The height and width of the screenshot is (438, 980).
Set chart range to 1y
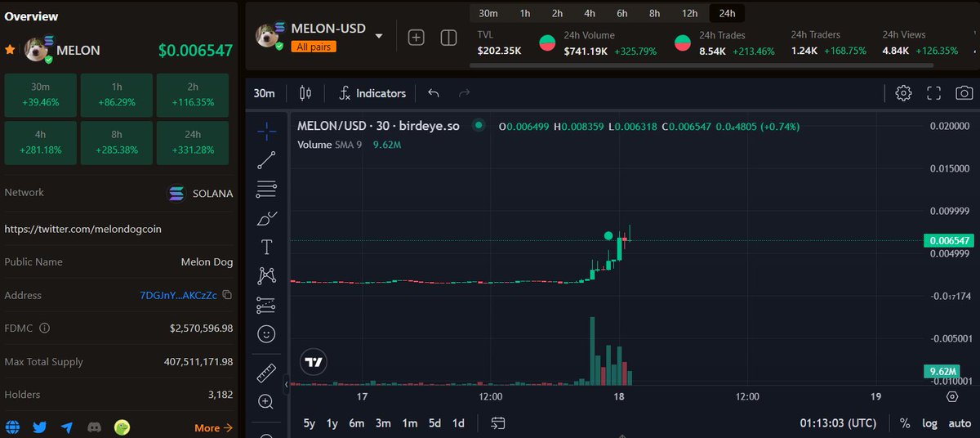[332, 423]
